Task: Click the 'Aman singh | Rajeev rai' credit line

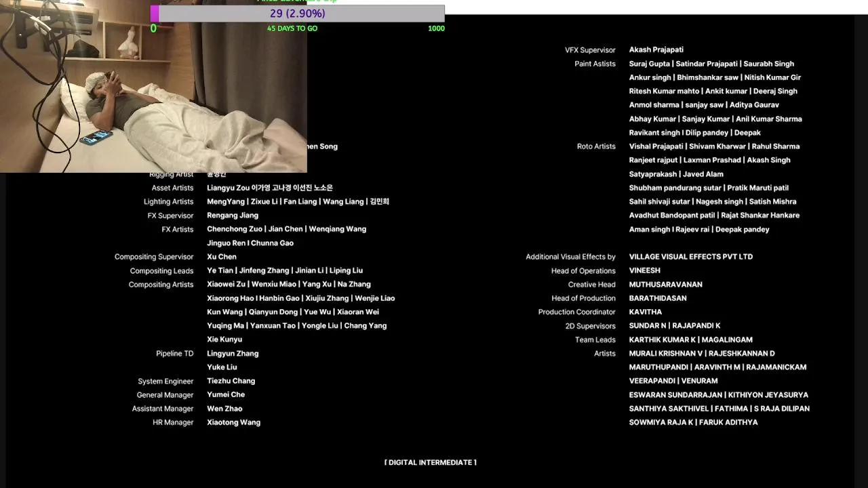Action: pos(699,229)
